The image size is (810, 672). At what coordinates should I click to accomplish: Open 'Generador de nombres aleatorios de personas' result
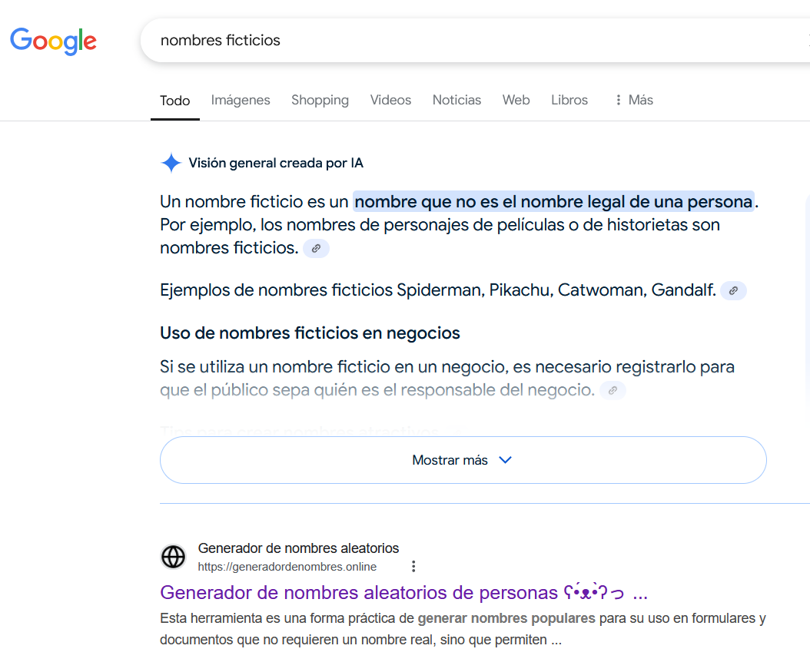403,593
